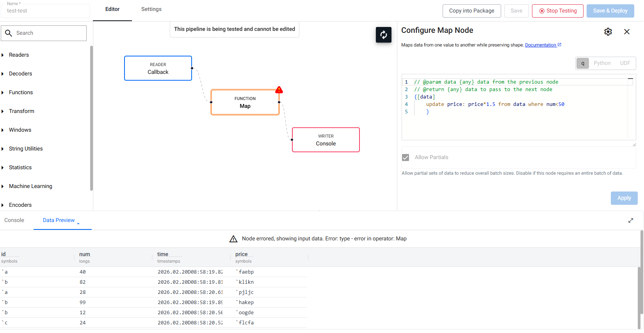Click the pipeline Name field
The width and height of the screenshot is (644, 333).
(45, 11)
